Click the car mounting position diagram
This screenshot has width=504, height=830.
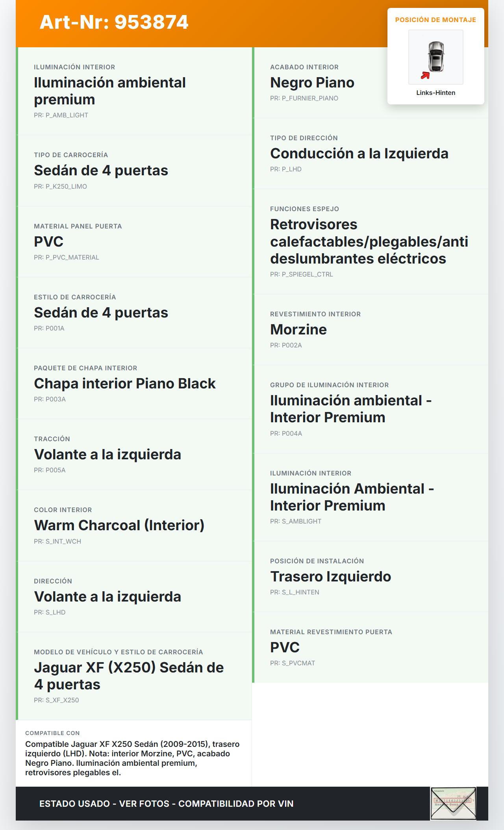[436, 57]
